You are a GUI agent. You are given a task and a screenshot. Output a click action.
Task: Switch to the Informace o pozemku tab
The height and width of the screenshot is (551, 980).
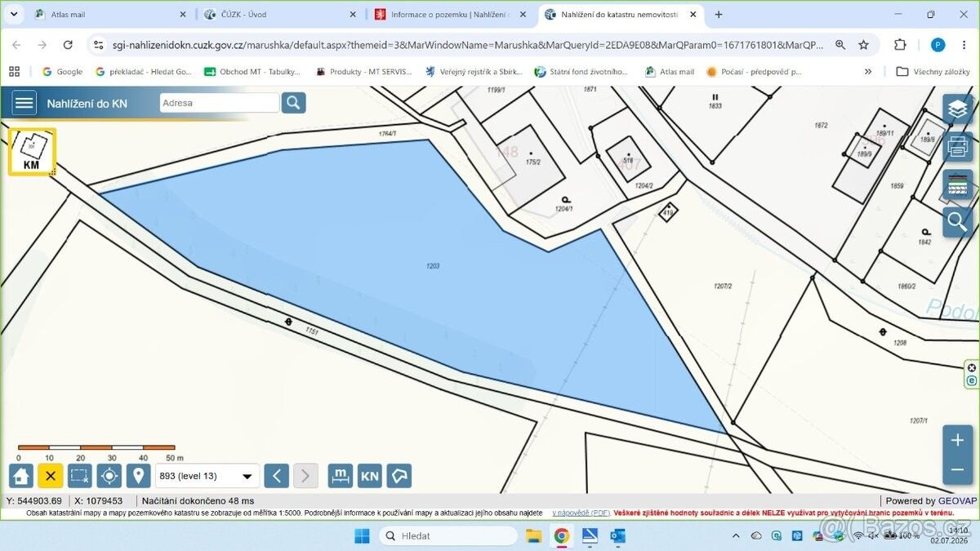[451, 14]
